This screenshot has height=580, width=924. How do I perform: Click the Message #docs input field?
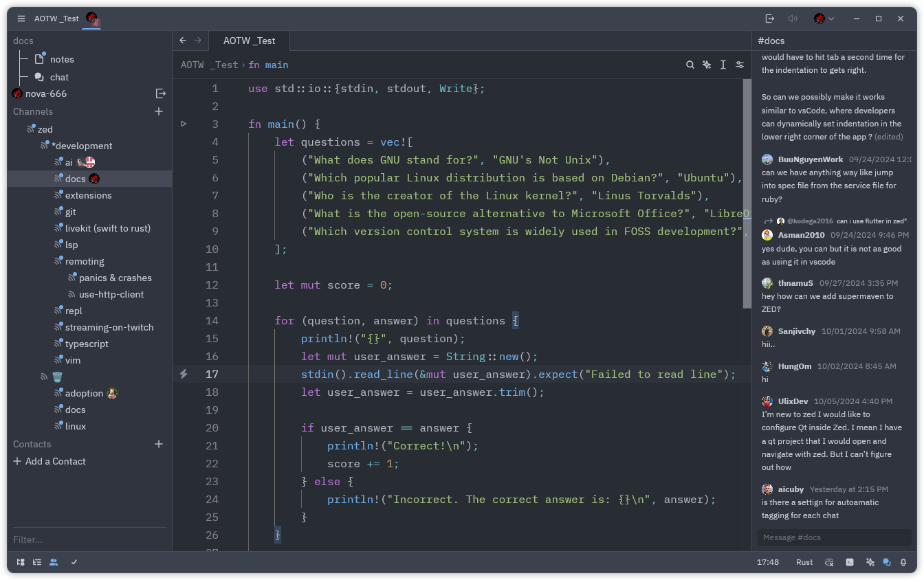(x=834, y=537)
